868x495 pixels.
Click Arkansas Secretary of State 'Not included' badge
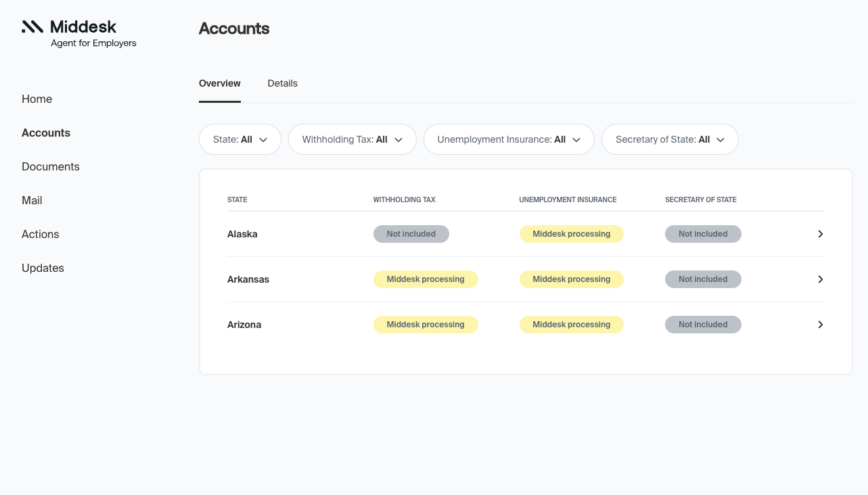coord(703,279)
